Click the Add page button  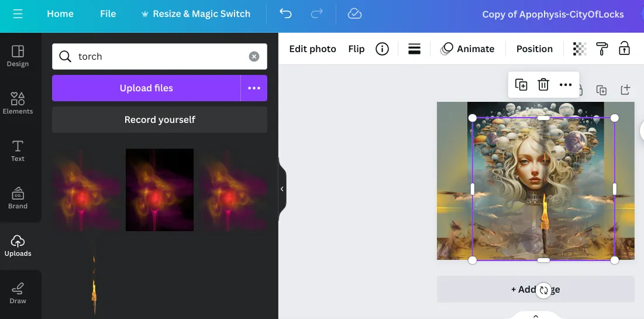pyautogui.click(x=536, y=289)
